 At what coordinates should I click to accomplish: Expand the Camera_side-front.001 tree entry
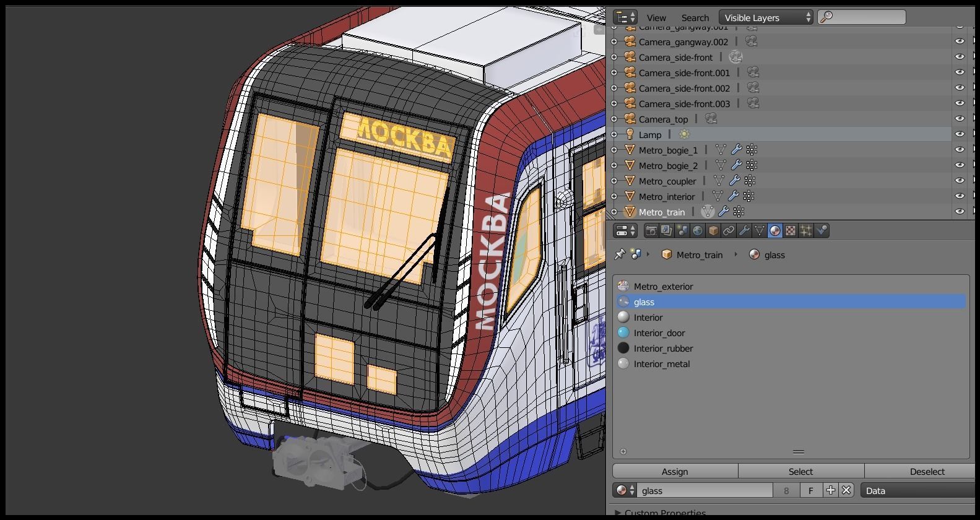pos(614,72)
